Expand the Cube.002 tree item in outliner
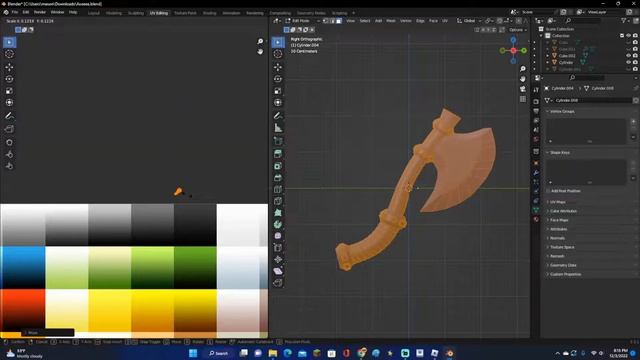Screen dimensions: 640x360 548,56
